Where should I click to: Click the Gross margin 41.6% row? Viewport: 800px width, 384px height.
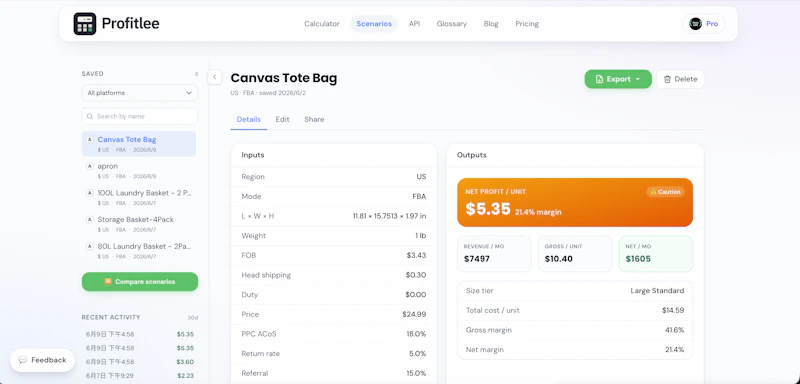coord(575,330)
